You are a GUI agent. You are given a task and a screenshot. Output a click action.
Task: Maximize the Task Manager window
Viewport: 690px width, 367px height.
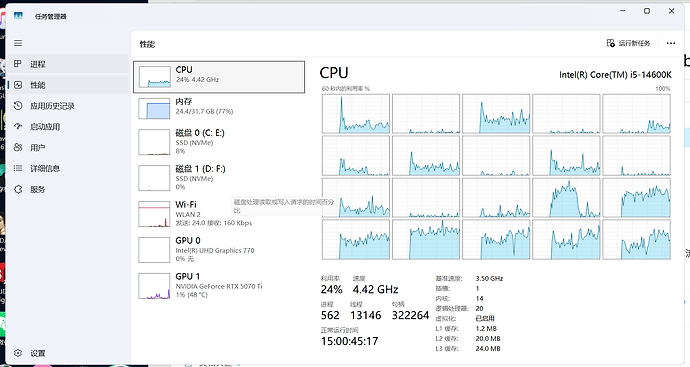tap(647, 11)
